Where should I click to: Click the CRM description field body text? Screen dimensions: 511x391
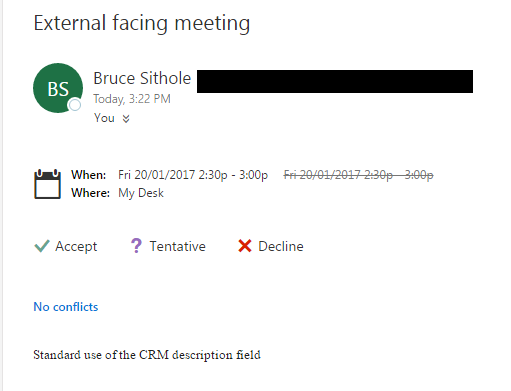[x=147, y=355]
